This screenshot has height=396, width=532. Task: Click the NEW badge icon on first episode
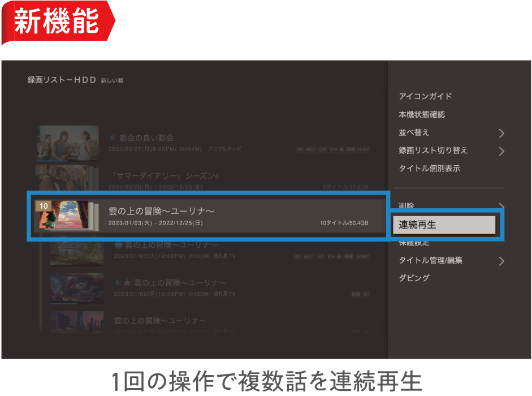(x=118, y=245)
